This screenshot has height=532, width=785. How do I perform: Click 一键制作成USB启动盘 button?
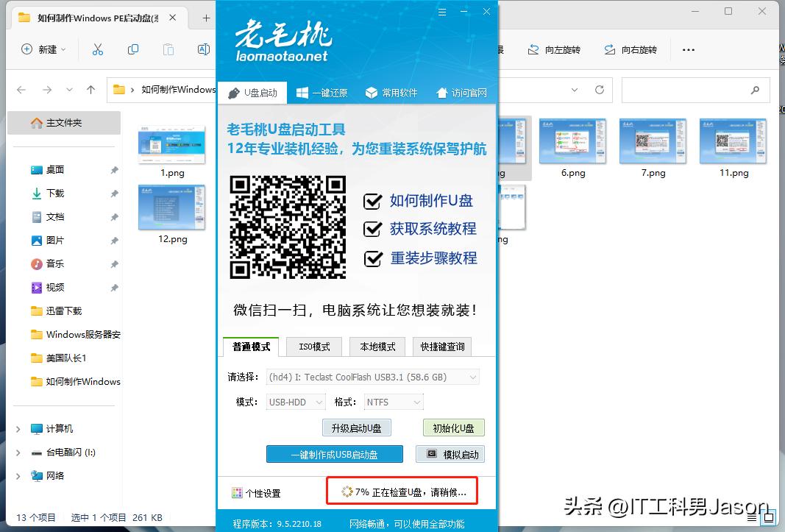pos(335,454)
